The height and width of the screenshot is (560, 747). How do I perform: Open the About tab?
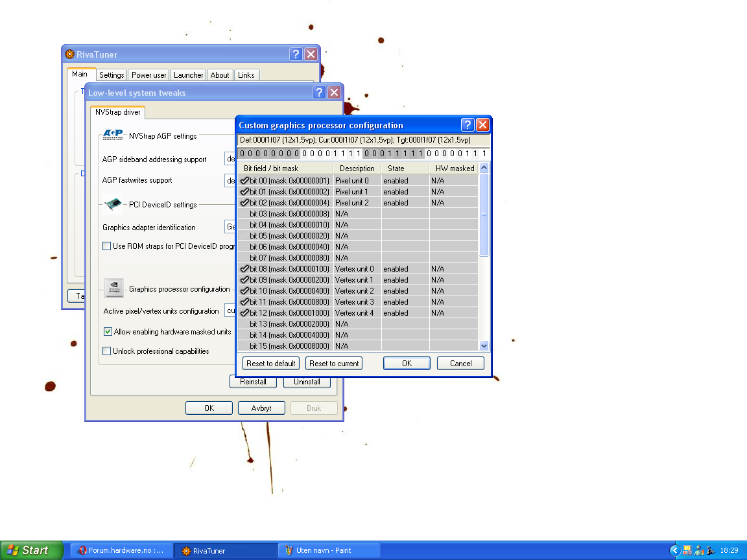(220, 75)
